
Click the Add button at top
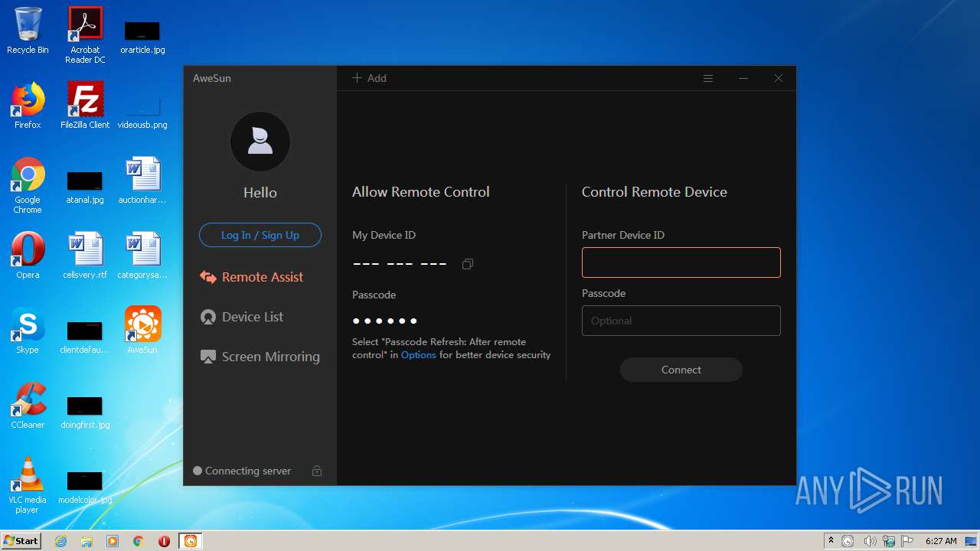coord(369,78)
